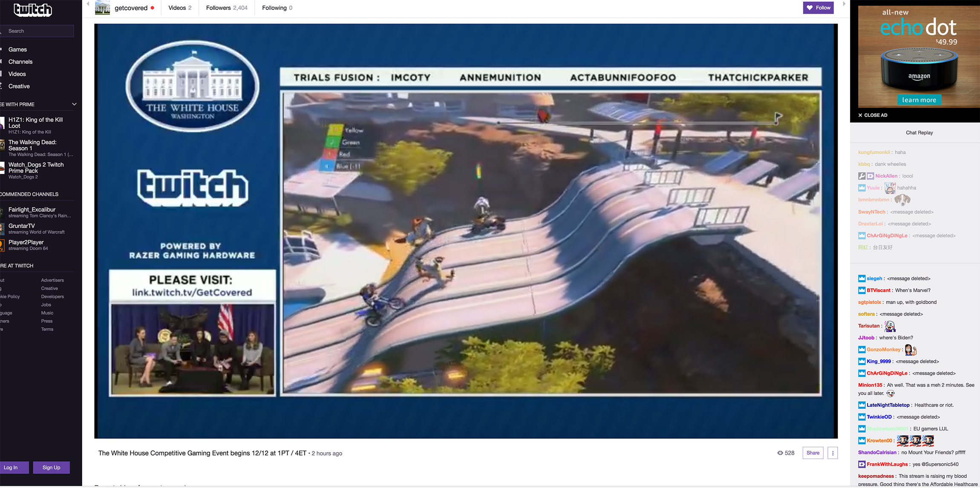Viewport: 980px width, 488px height.
Task: Open GruntarTV recommended channel
Action: tap(36, 229)
